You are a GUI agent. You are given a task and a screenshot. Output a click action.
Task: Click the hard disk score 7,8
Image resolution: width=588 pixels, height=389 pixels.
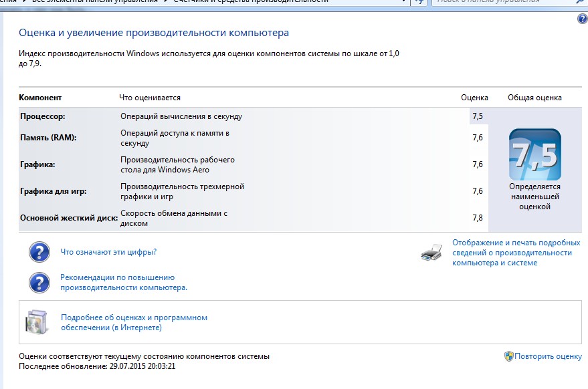click(478, 218)
